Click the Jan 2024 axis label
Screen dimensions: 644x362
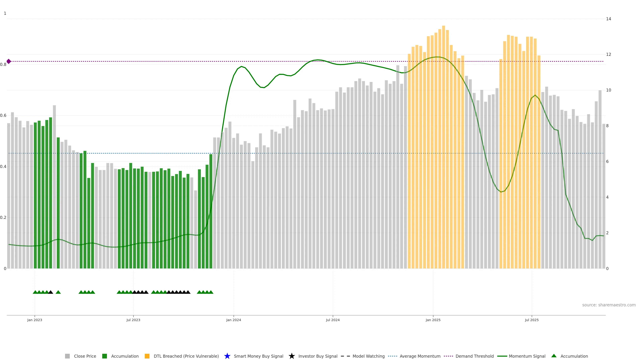(233, 320)
